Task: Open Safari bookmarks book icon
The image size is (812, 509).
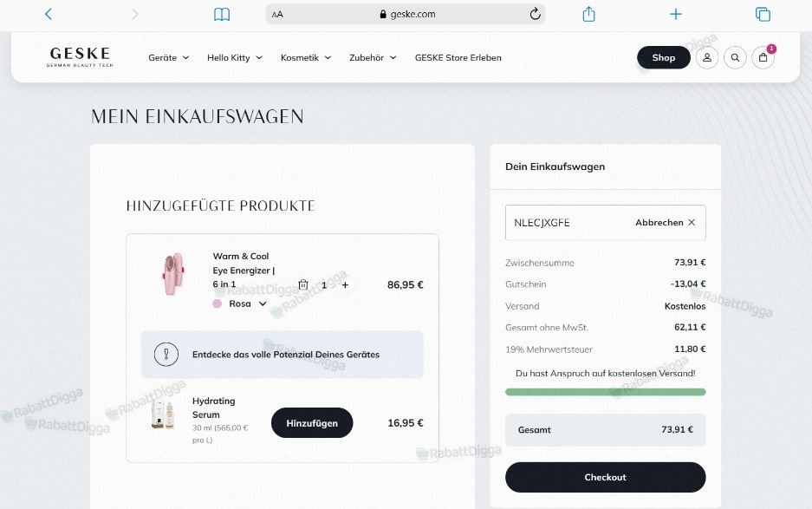Action: pyautogui.click(x=222, y=14)
